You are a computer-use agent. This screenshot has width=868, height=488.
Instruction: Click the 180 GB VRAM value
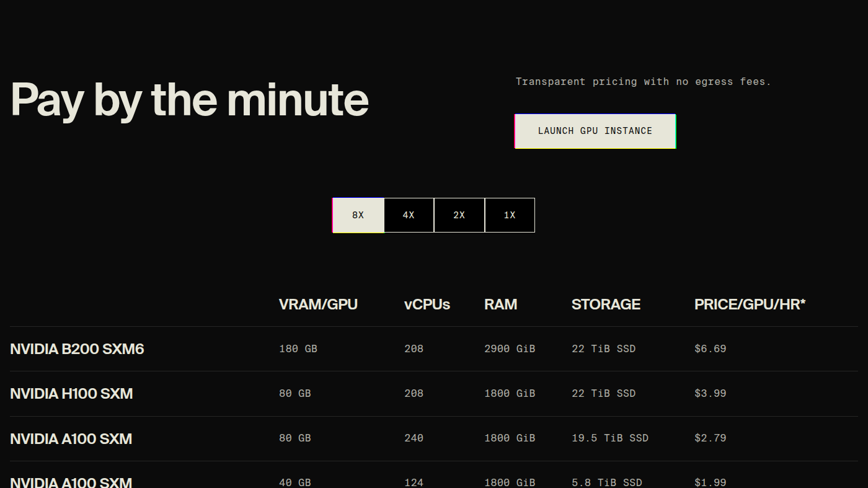point(298,349)
